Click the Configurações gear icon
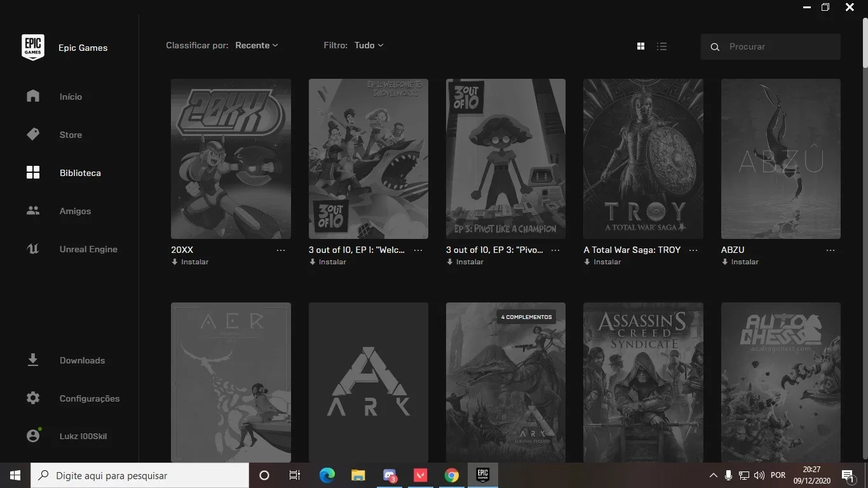The height and width of the screenshot is (488, 868). pos(33,398)
